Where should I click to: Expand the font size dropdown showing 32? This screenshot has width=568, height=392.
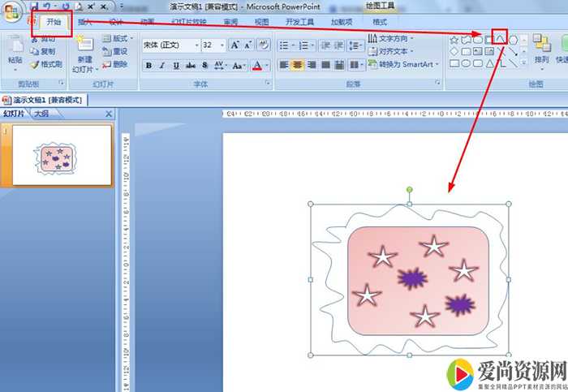point(222,45)
